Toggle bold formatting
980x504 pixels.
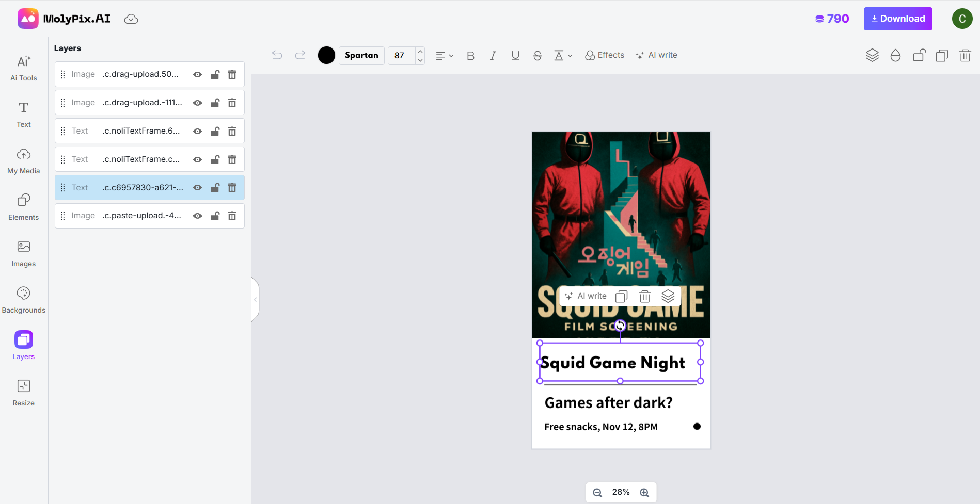(470, 56)
